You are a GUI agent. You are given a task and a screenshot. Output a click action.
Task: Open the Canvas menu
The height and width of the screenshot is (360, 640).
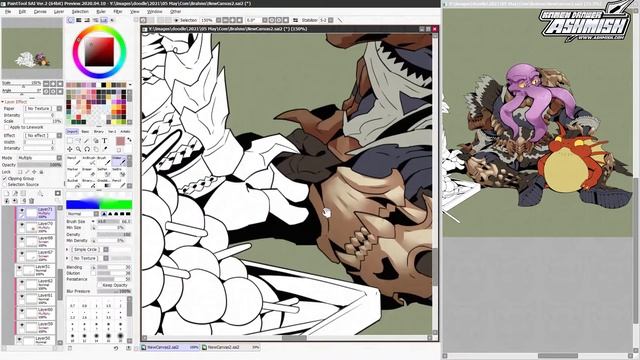40,11
